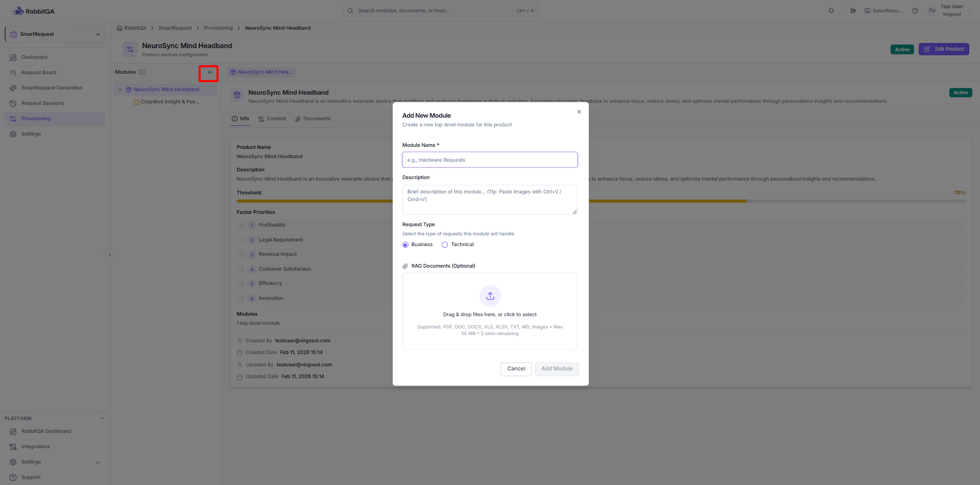Open the SmartRequ... product selector
The width and height of the screenshot is (980, 485).
click(x=883, y=11)
